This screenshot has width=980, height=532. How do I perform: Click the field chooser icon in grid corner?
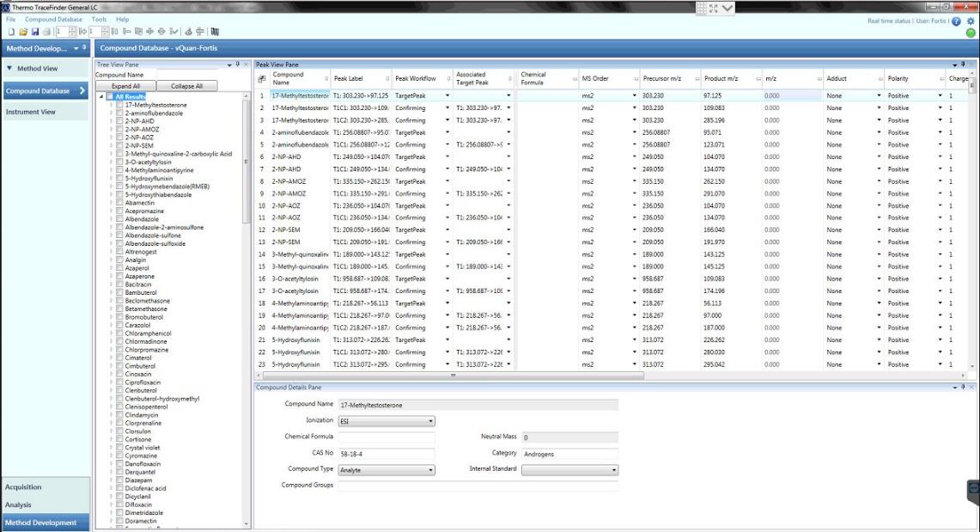(x=261, y=79)
